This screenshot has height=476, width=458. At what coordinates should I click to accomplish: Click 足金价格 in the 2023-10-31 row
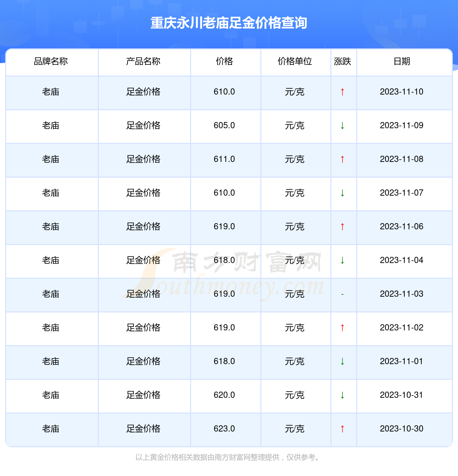pyautogui.click(x=143, y=395)
